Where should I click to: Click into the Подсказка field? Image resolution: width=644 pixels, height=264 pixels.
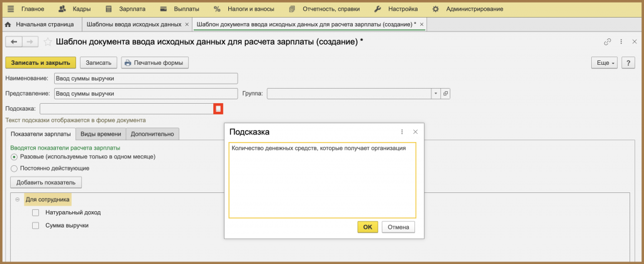126,109
